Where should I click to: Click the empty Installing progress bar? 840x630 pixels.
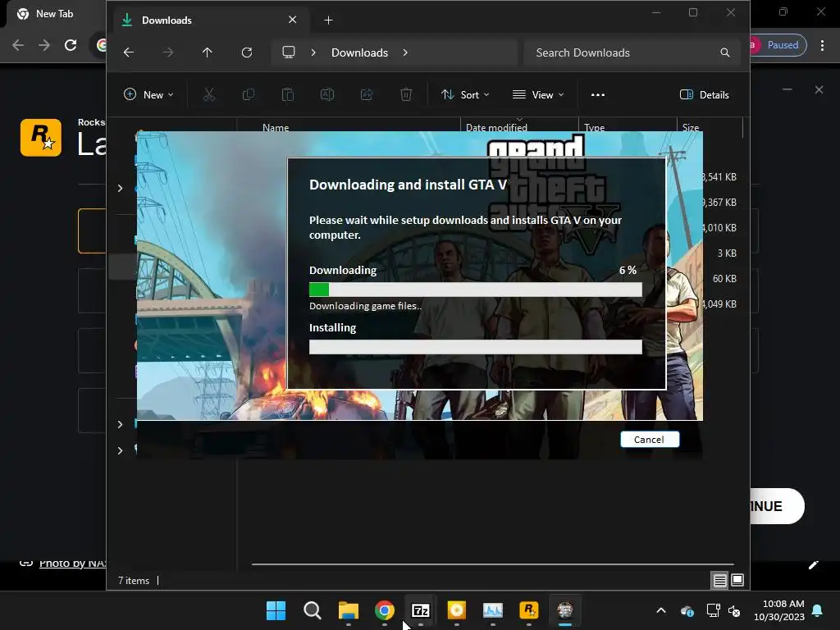pos(475,347)
